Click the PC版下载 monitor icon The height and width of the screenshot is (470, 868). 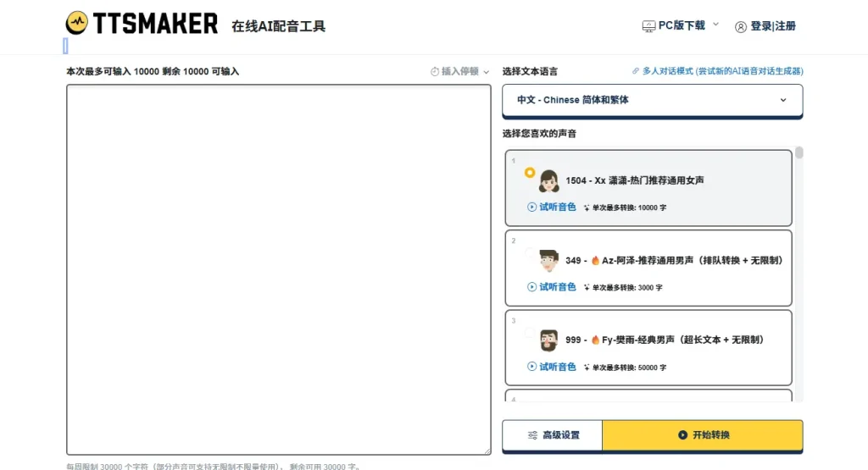[648, 26]
